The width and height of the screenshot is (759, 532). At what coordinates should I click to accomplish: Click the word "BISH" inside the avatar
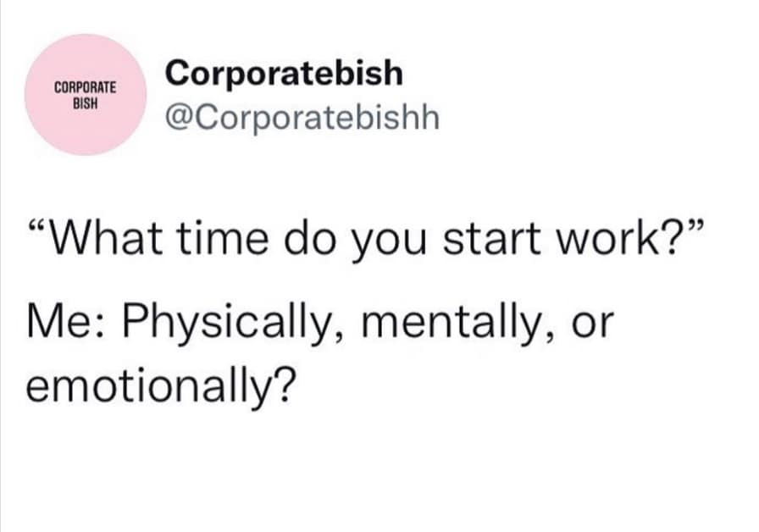pyautogui.click(x=85, y=99)
